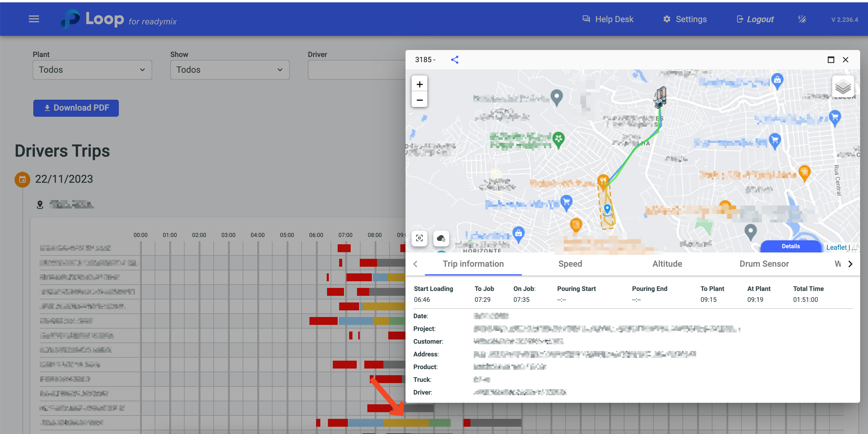Click the cloud weather map icon
Viewport: 868px width, 434px height.
[441, 238]
